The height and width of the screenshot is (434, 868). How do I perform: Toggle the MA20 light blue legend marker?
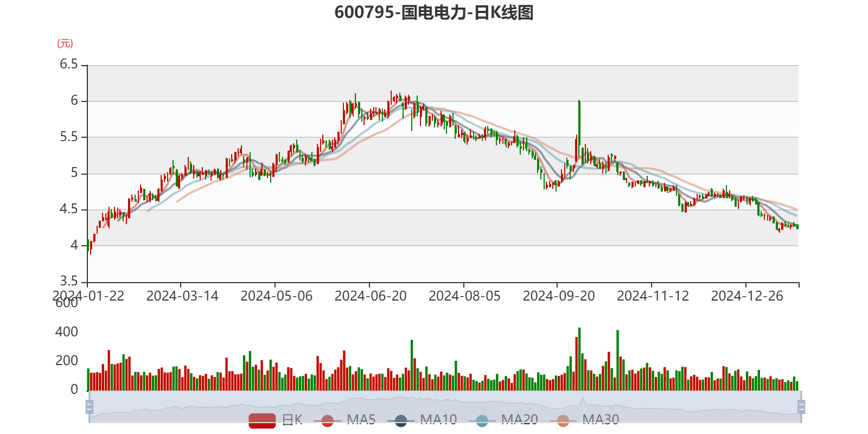[482, 420]
